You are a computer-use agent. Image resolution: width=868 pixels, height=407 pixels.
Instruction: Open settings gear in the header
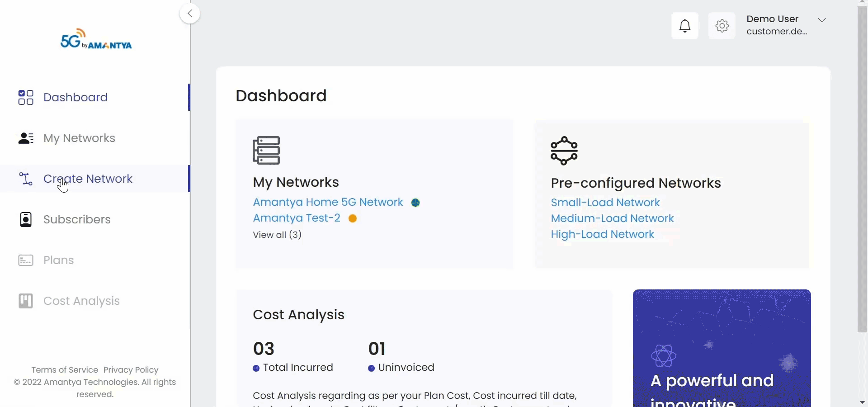click(722, 26)
